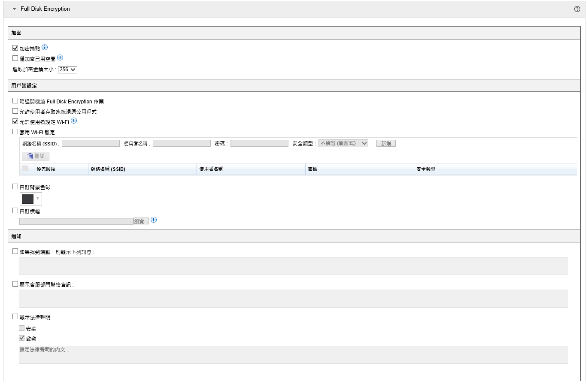Open the background color swatch picker
Image resolution: width=588 pixels, height=381 pixels.
tap(31, 199)
